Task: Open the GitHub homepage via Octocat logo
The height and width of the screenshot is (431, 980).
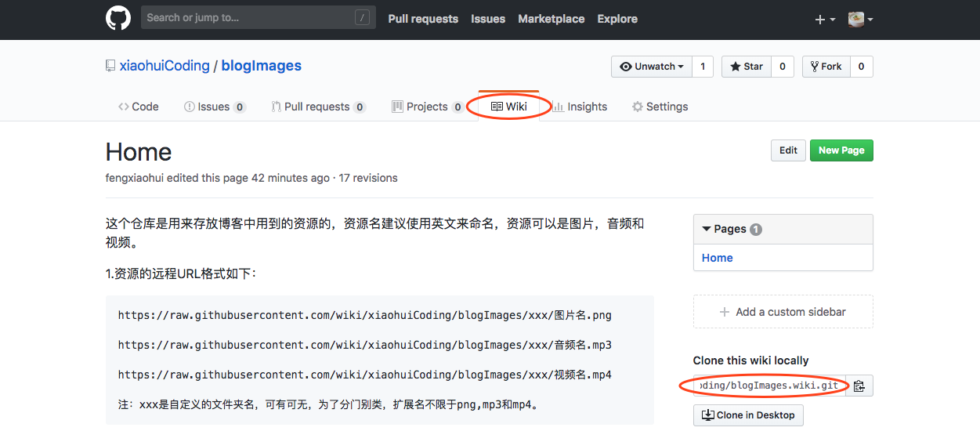Action: pos(118,18)
